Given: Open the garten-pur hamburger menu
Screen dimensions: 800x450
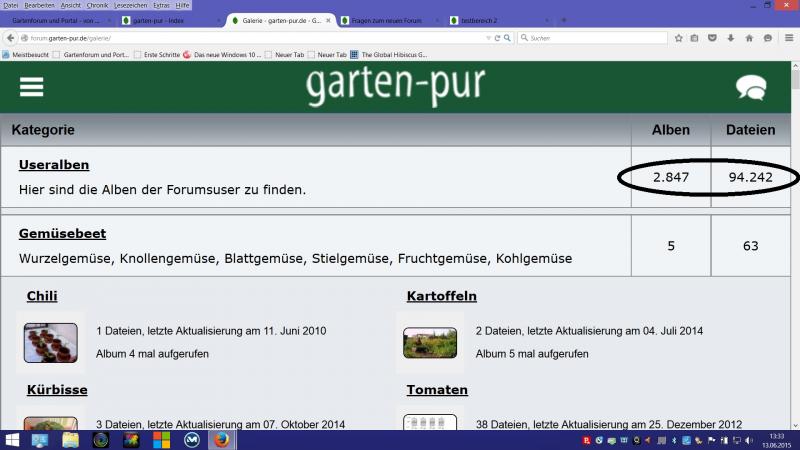Looking at the screenshot, I should (31, 87).
